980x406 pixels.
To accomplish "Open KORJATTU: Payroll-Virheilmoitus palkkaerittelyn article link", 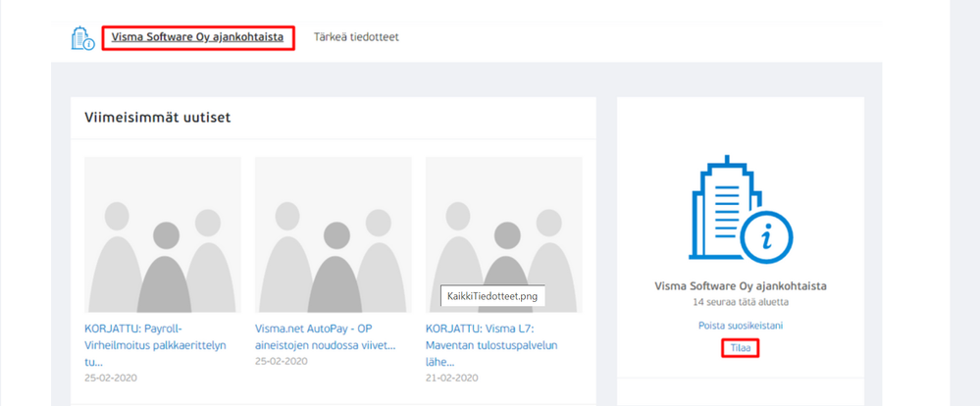I will coord(156,345).
